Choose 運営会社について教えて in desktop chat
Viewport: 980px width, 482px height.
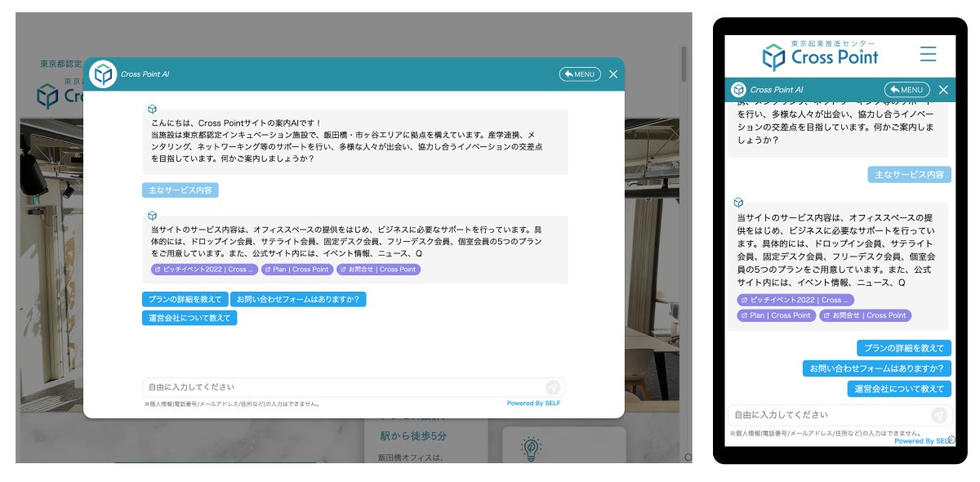189,318
